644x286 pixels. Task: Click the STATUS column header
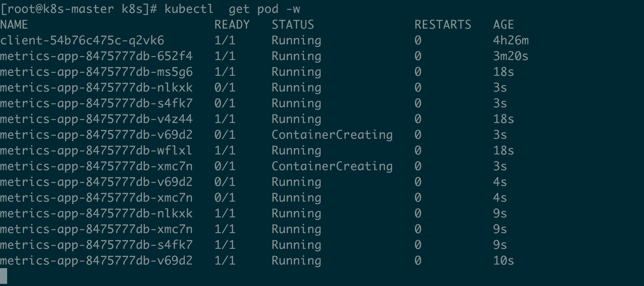click(293, 25)
